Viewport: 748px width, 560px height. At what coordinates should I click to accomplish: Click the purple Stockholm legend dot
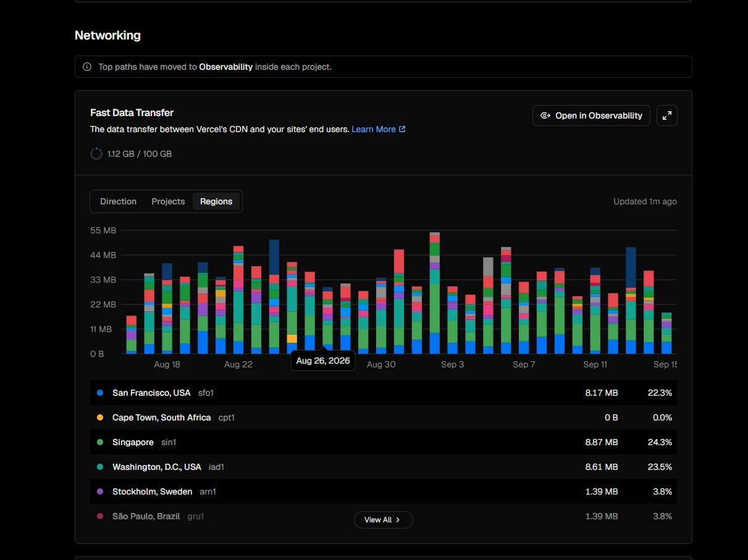[x=100, y=491]
